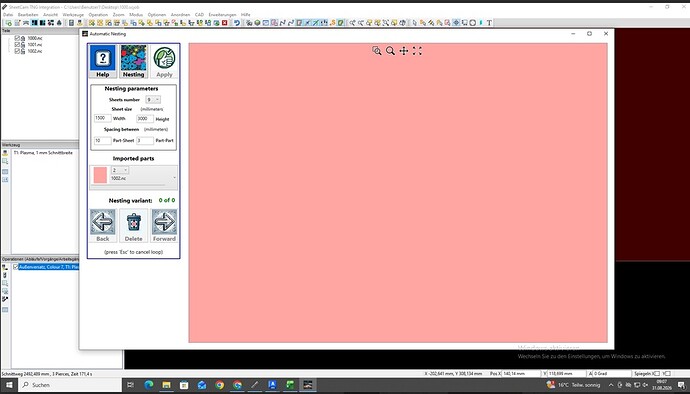690x394 pixels.
Task: Show hidden system tray icons
Action: point(611,385)
